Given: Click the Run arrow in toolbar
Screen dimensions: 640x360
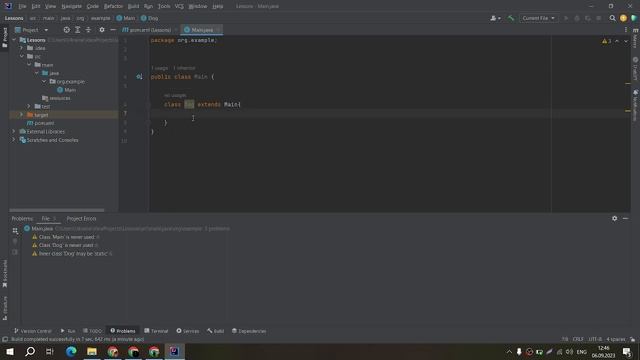Looking at the screenshot, I should pyautogui.click(x=566, y=18).
